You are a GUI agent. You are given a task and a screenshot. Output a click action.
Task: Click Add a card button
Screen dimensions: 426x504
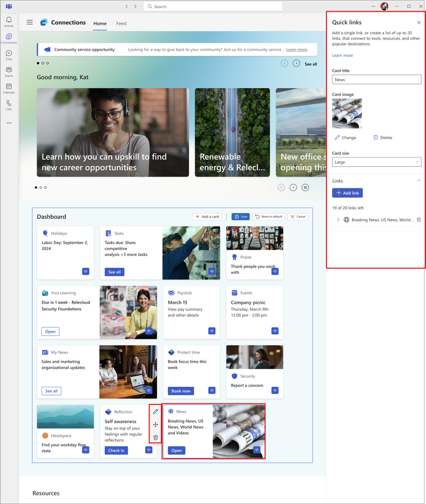coord(208,217)
